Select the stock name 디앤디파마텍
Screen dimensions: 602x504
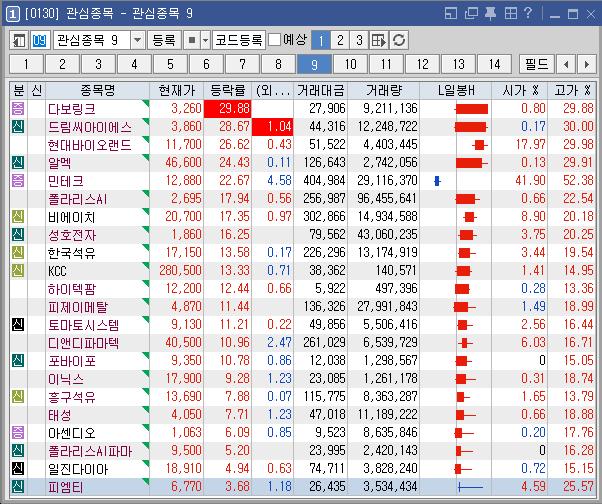84,343
